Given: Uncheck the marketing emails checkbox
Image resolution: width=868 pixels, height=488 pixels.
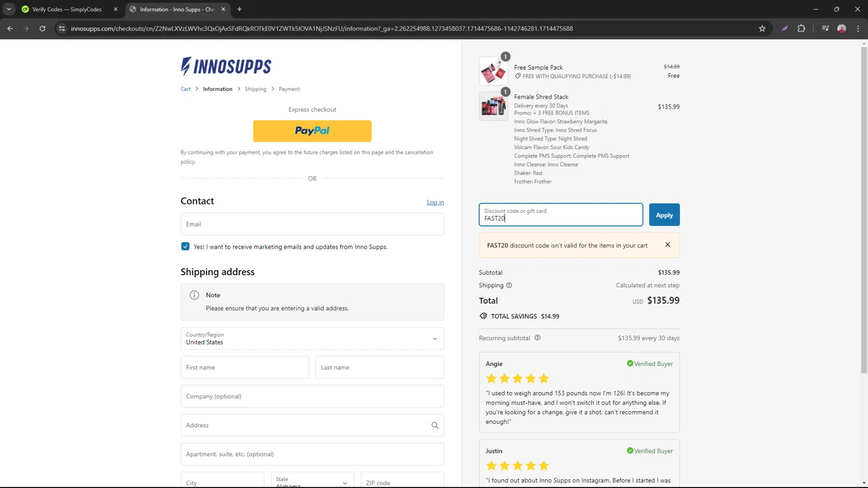Looking at the screenshot, I should point(185,246).
